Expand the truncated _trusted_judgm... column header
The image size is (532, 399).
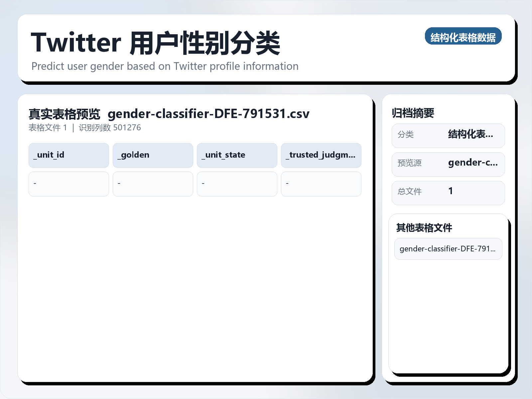click(x=321, y=155)
